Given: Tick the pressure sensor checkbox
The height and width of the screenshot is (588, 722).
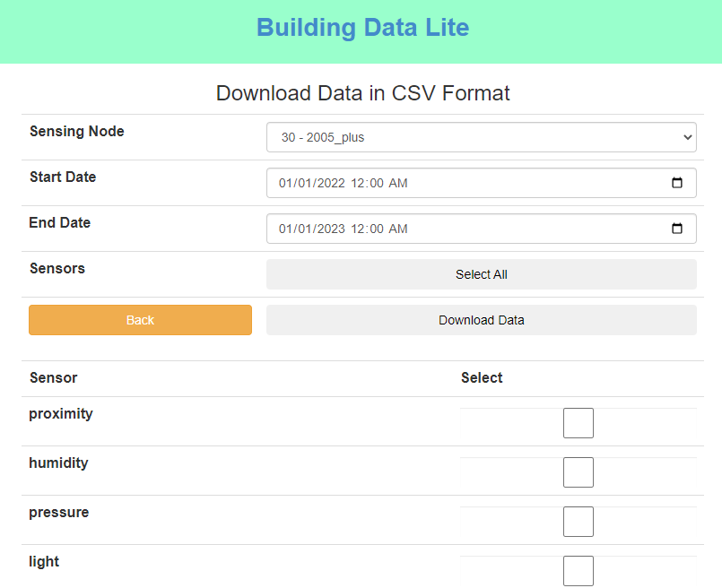Looking at the screenshot, I should tap(578, 522).
